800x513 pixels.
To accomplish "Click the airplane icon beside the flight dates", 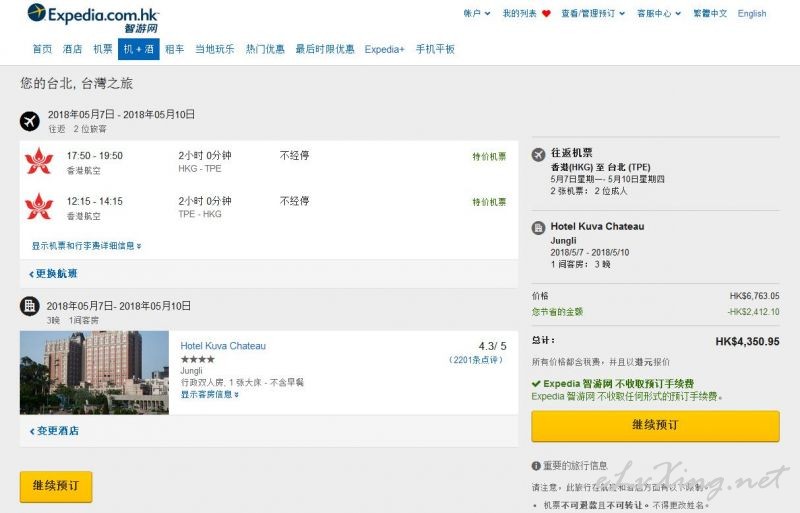I will 30,121.
